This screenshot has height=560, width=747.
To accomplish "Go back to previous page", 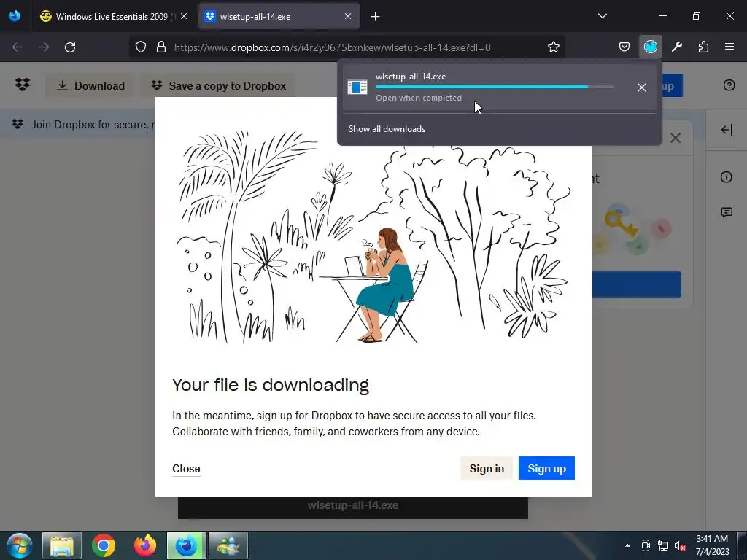I will tap(18, 47).
